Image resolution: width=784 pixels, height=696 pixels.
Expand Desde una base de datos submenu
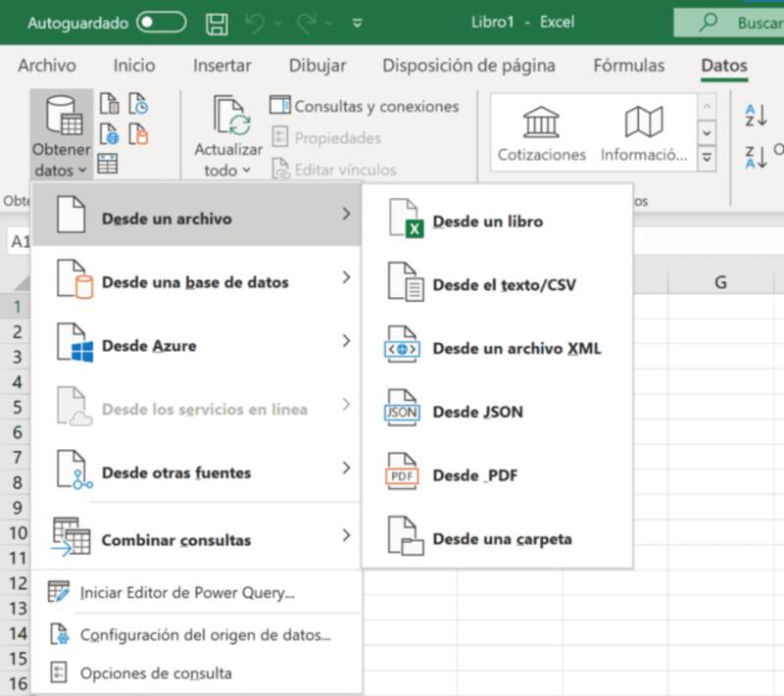point(196,282)
